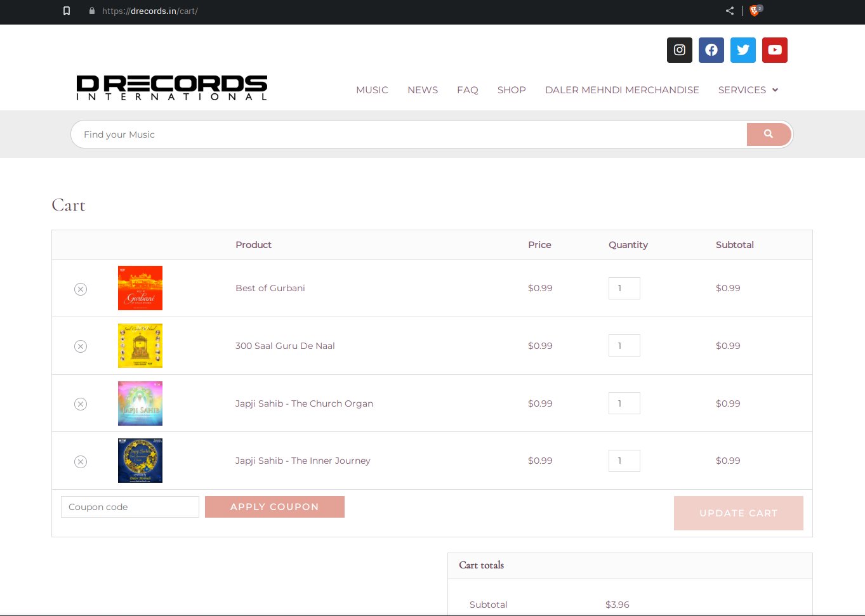Open the Facebook social icon
Viewport: 865px width, 616px height.
[711, 50]
